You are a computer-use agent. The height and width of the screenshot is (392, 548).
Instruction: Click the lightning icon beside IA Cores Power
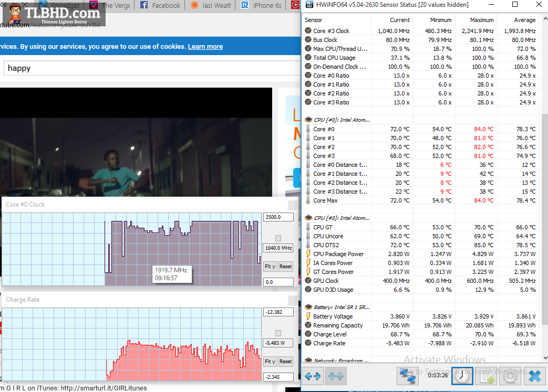coord(308,263)
